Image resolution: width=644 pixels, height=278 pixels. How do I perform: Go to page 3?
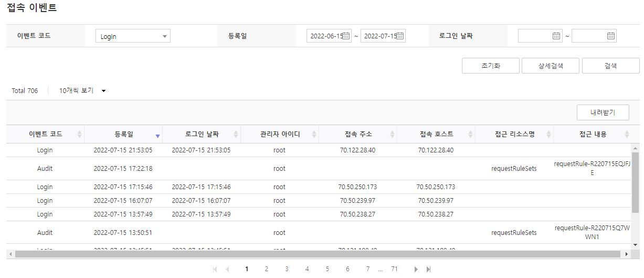287,269
